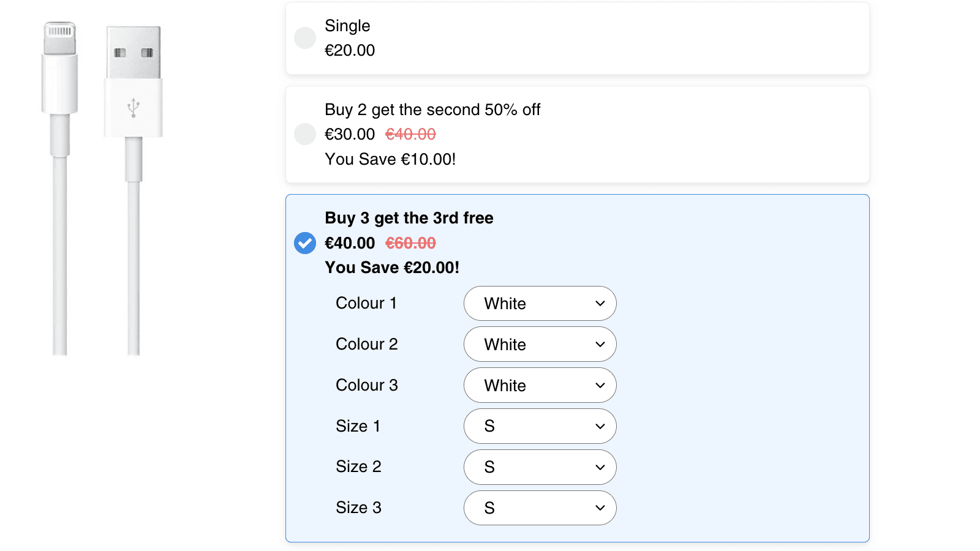
Task: Click the Buy 3 get the 3rd free heading
Action: point(409,218)
